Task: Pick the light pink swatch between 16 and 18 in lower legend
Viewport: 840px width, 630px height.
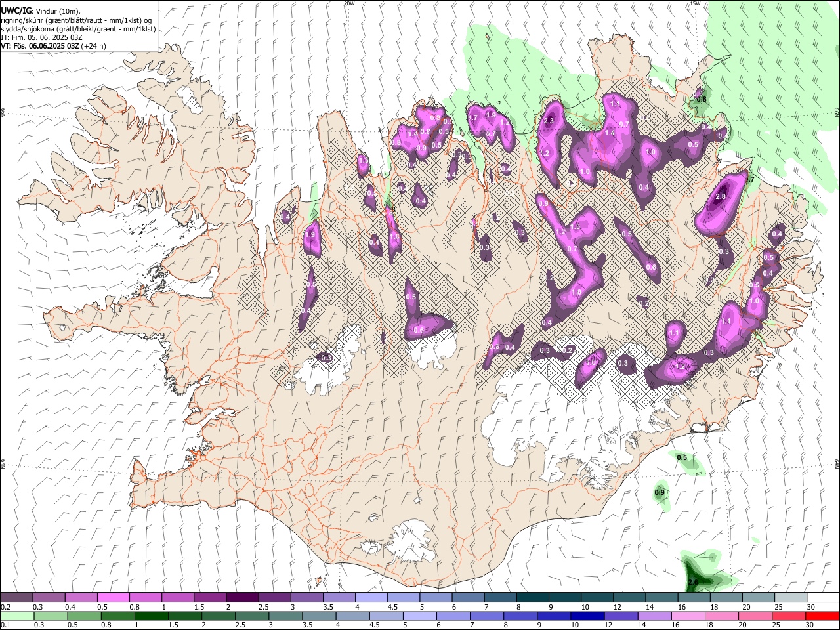Action: pos(688,616)
